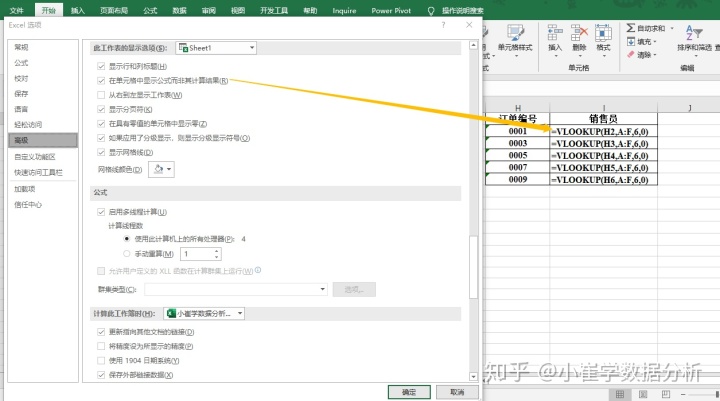Select 使用此计算机上的所有处理器 radio button

click(x=127, y=239)
